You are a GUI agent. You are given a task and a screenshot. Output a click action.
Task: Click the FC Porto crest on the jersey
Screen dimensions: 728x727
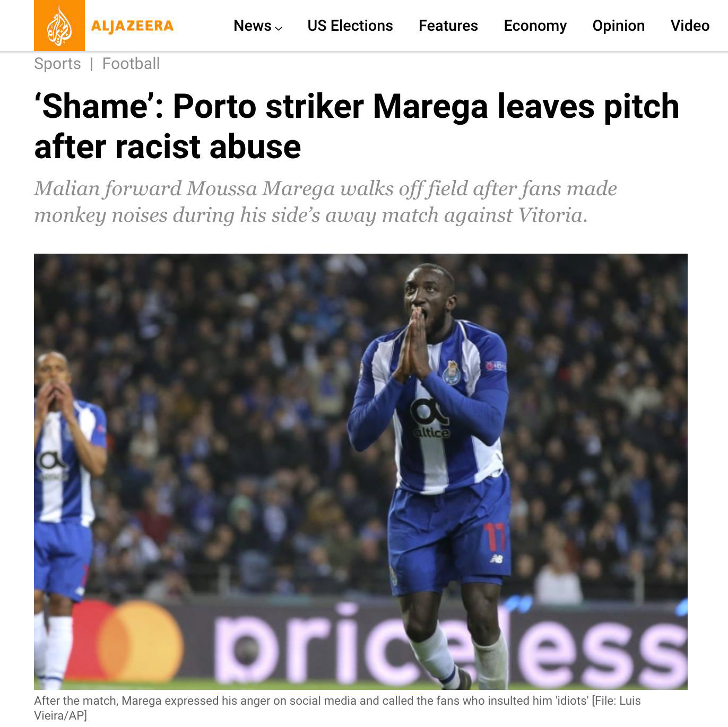(x=452, y=372)
